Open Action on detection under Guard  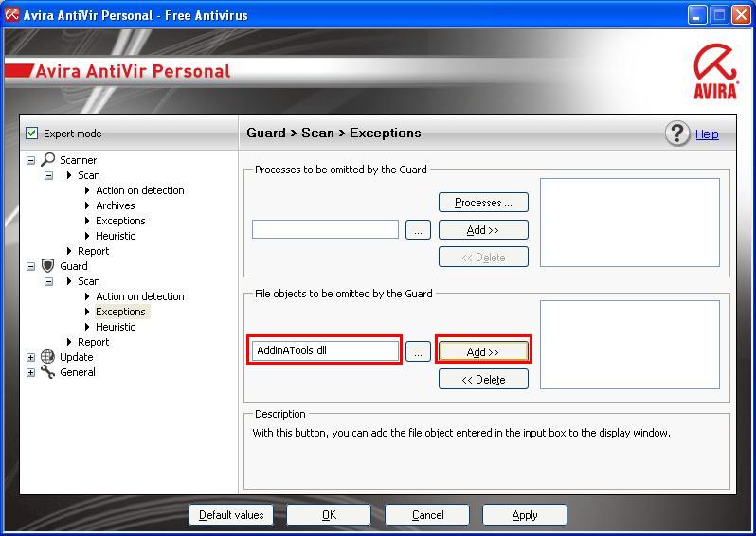[140, 296]
